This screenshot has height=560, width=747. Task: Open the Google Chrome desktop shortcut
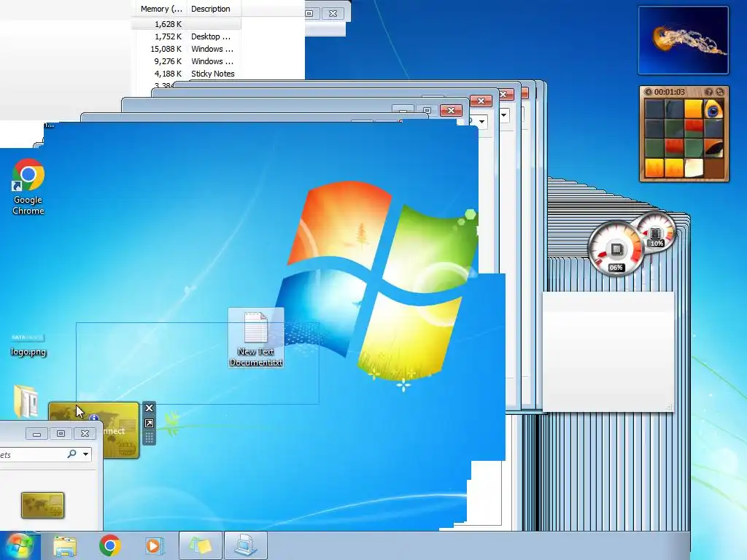28,187
